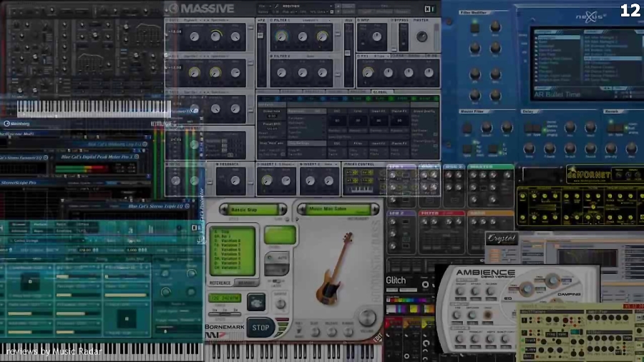Click the Broomstick Bass volume knob
This screenshot has width=644, height=362.
[x=367, y=316]
